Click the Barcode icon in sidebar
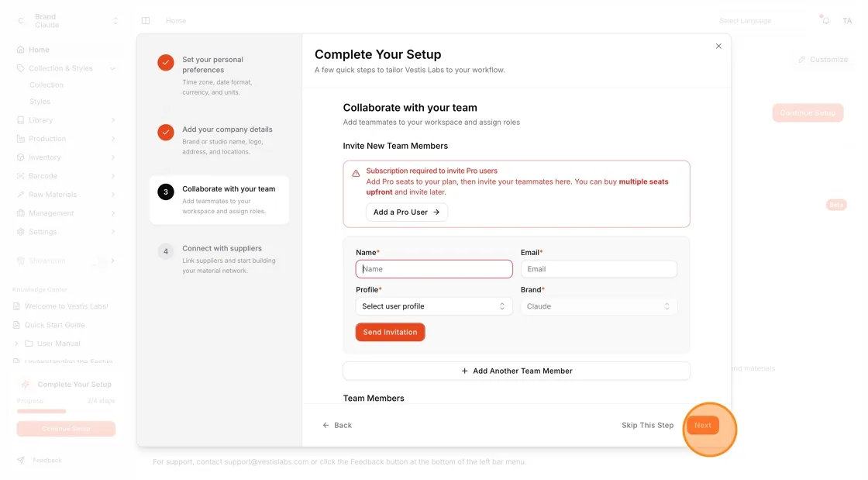The width and height of the screenshot is (868, 480). coord(20,176)
